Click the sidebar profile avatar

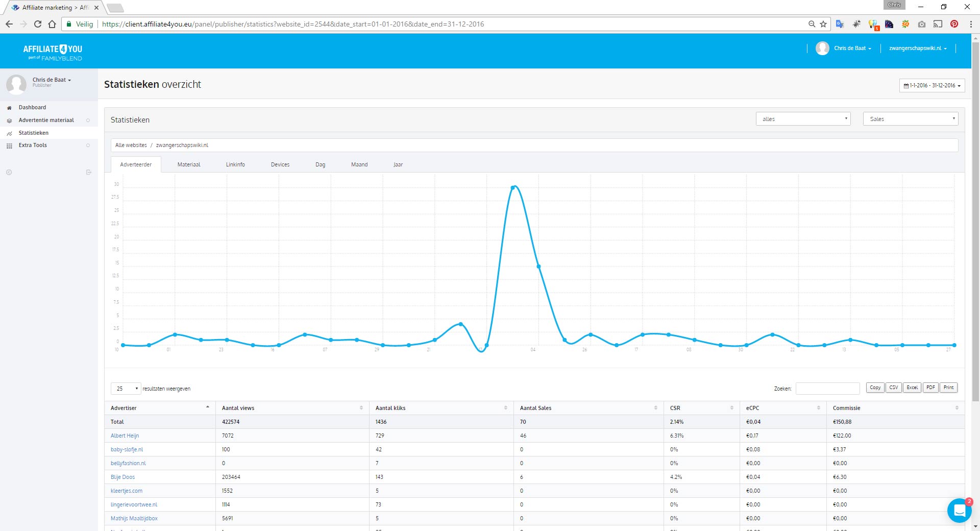(16, 84)
